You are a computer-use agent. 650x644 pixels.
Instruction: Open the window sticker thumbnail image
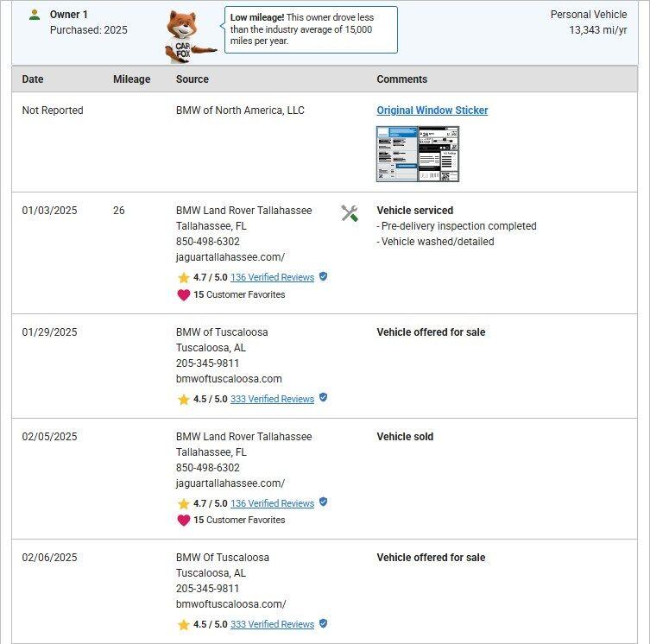coord(418,154)
